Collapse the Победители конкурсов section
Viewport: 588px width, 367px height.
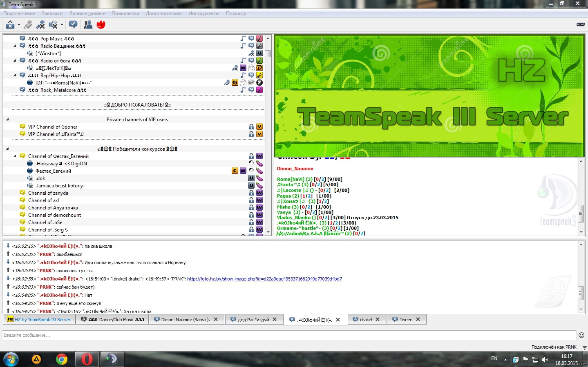[8, 149]
